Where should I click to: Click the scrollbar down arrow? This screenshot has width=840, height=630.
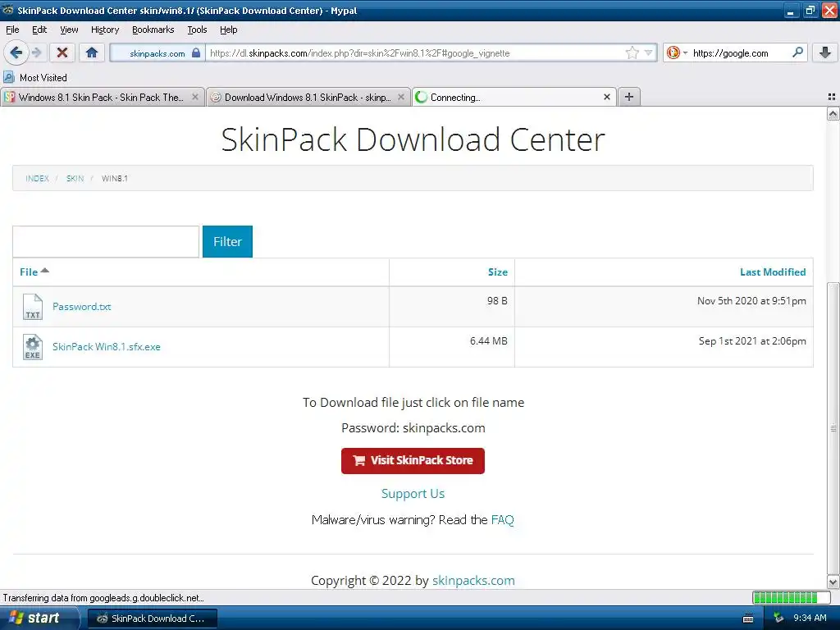coord(833,582)
